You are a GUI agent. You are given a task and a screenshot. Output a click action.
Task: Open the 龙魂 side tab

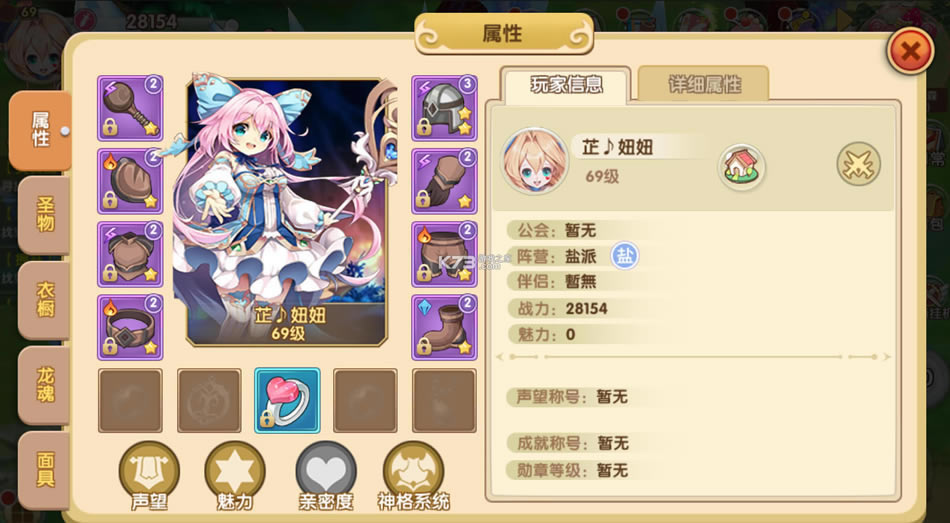tap(44, 385)
